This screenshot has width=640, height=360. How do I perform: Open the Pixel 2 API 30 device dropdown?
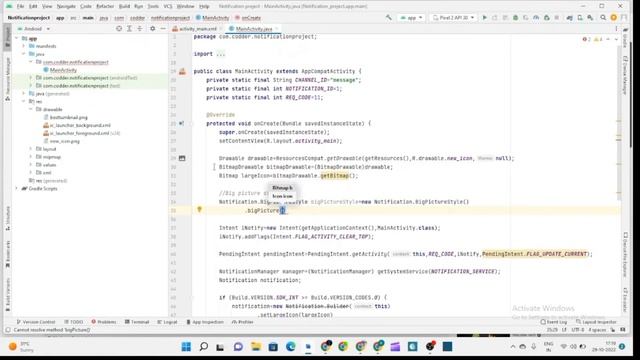[453, 18]
